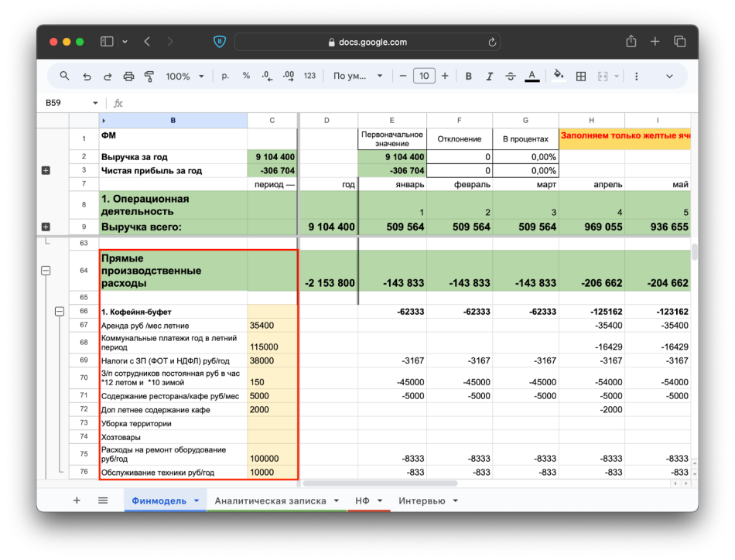Image resolution: width=735 pixels, height=560 pixels.
Task: Open the text color picker
Action: pos(532,76)
